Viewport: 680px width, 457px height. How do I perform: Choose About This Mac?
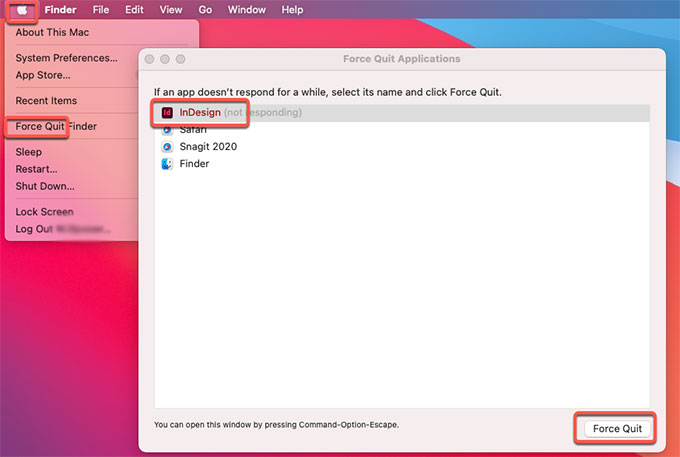pyautogui.click(x=52, y=32)
